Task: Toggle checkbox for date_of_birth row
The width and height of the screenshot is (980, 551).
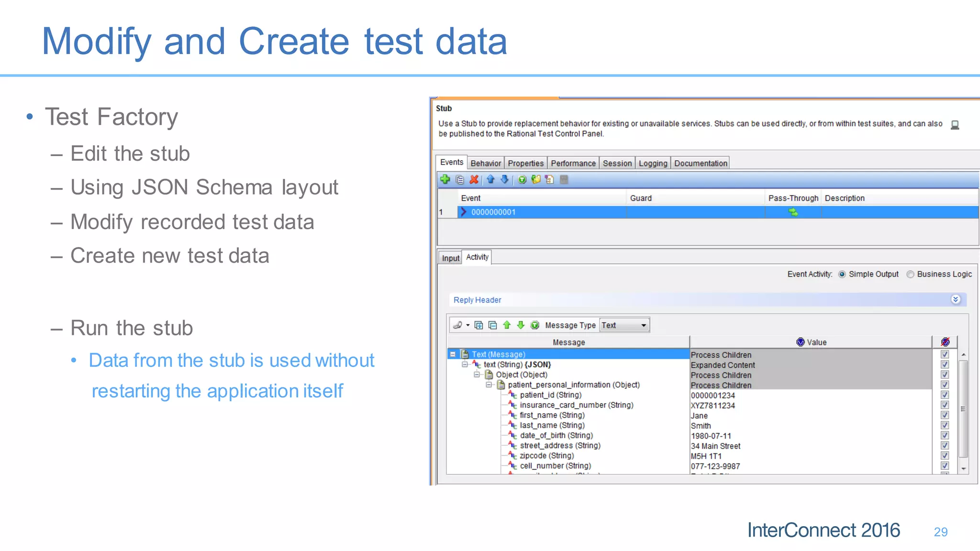Action: pyautogui.click(x=945, y=435)
